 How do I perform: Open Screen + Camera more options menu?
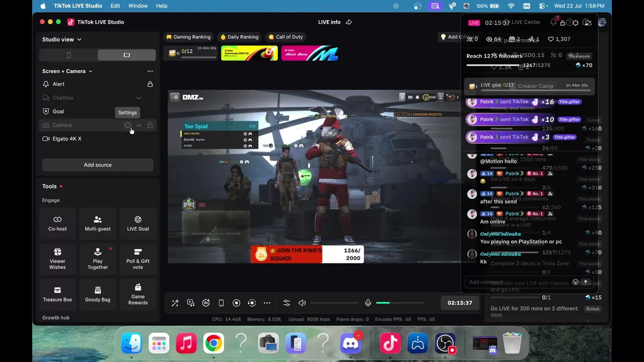[150, 71]
